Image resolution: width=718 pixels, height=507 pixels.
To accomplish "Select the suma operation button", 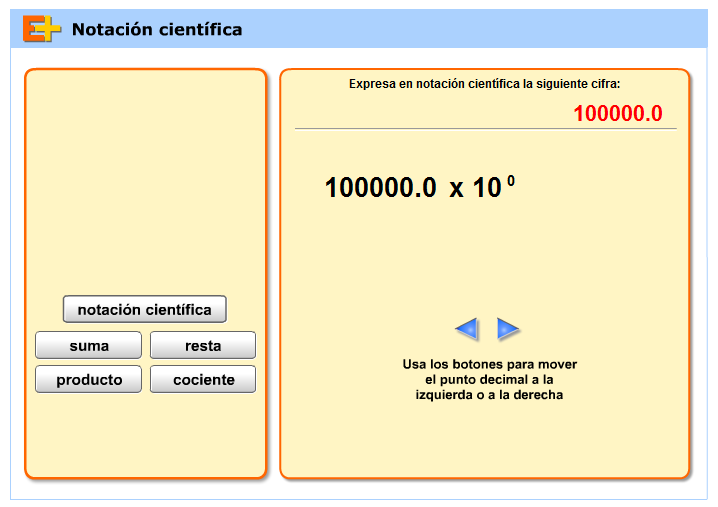I will (89, 345).
